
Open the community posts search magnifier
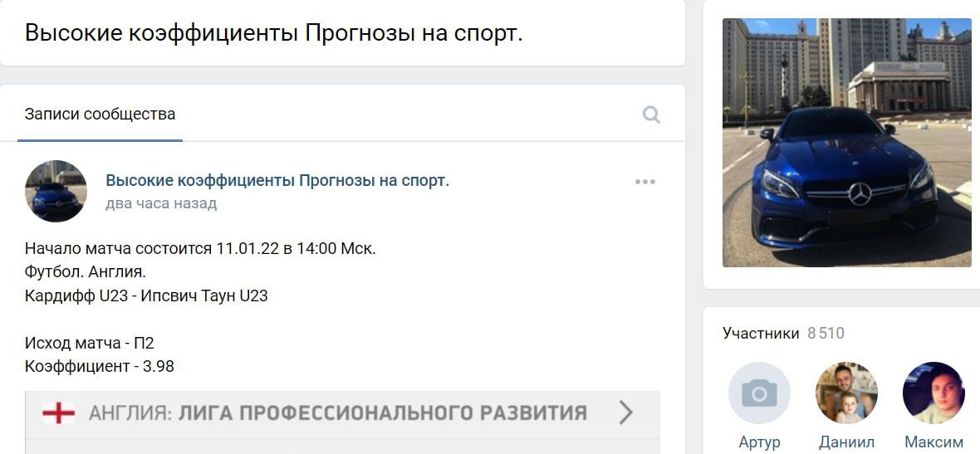click(651, 115)
